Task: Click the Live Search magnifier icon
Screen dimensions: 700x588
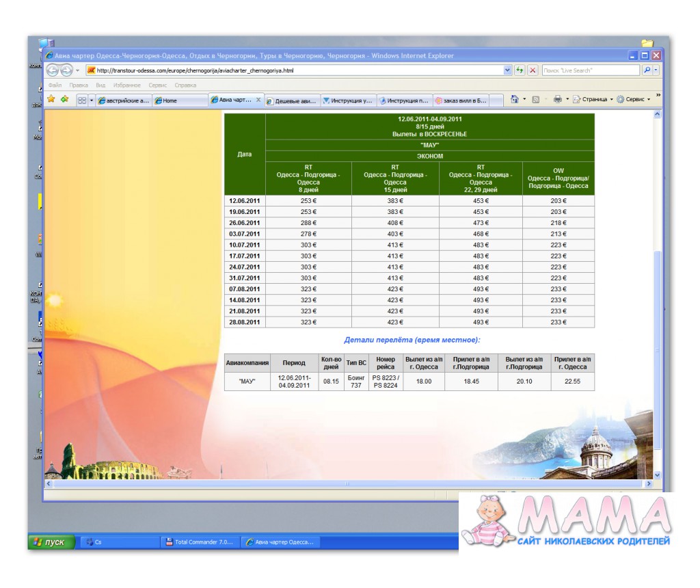Action: pos(647,70)
